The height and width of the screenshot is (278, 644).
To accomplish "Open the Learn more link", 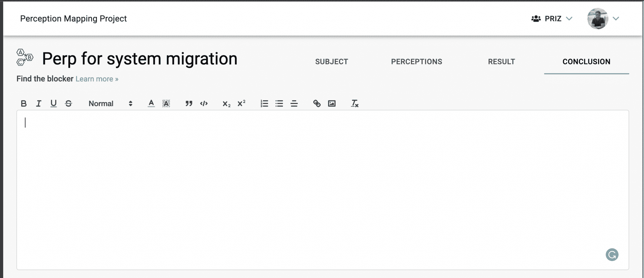I will coord(97,79).
